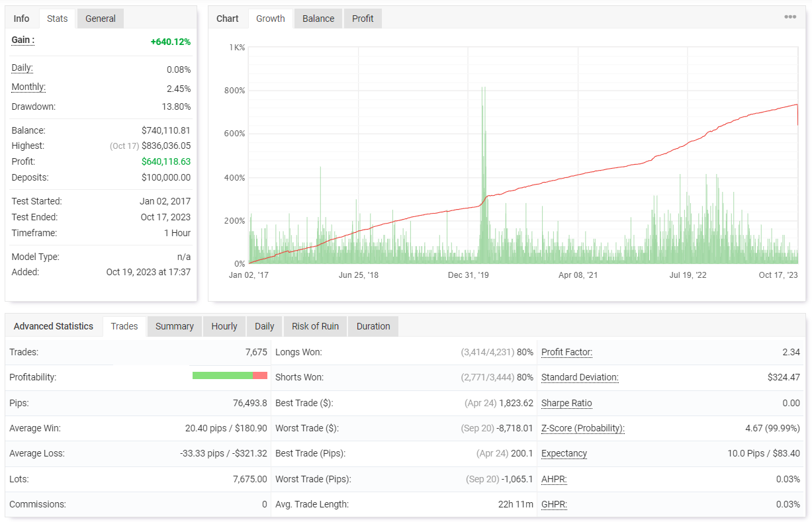
Task: Show the Balance chart tab
Action: coord(318,19)
